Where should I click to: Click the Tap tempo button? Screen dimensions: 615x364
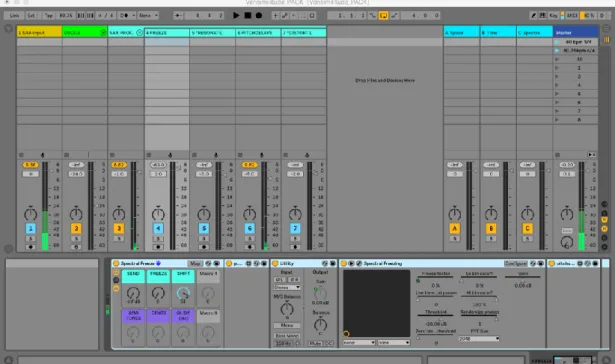48,15
